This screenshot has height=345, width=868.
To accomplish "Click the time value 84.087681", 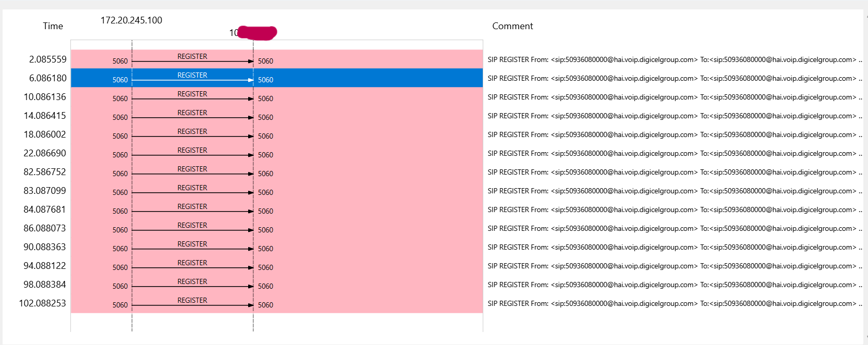I will (x=45, y=210).
